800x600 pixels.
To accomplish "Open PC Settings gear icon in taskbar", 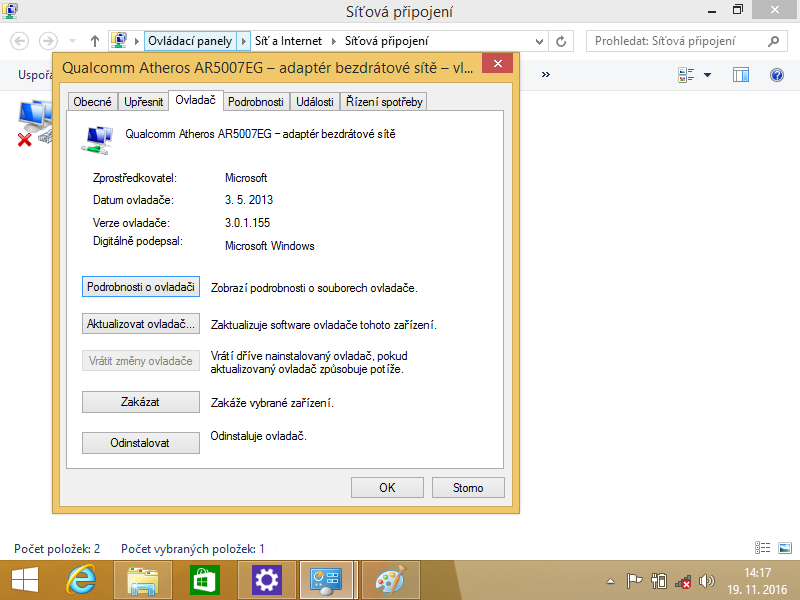I will 265,579.
